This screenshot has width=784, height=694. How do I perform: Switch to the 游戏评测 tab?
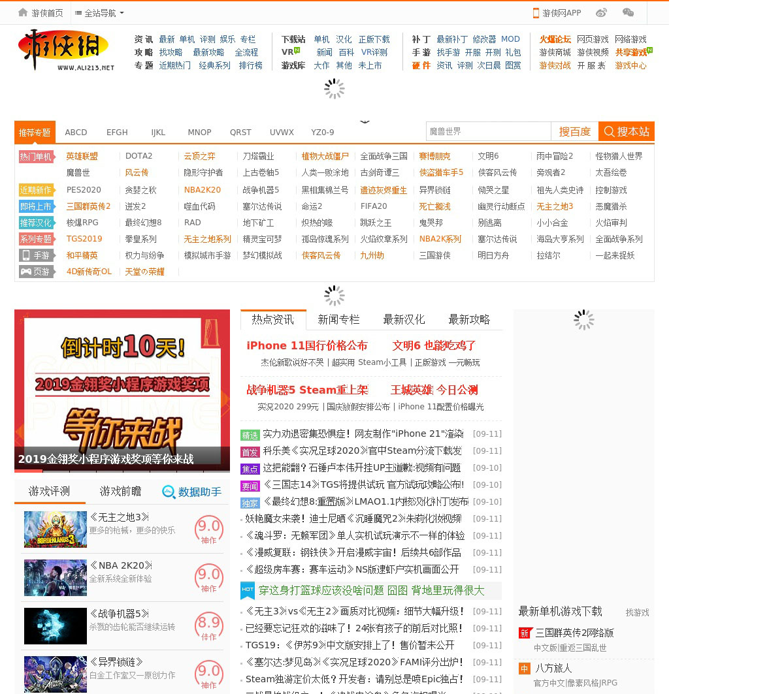click(49, 491)
